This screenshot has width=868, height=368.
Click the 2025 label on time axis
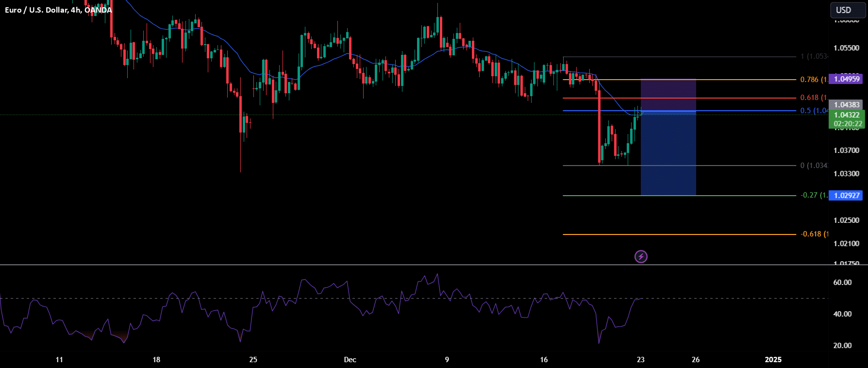coord(773,360)
